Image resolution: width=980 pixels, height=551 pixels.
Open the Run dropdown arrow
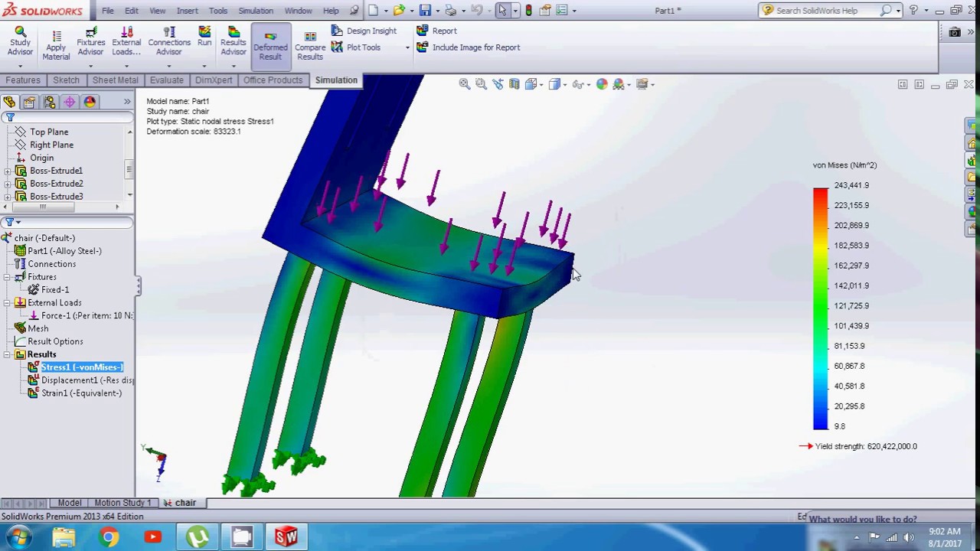pos(204,66)
